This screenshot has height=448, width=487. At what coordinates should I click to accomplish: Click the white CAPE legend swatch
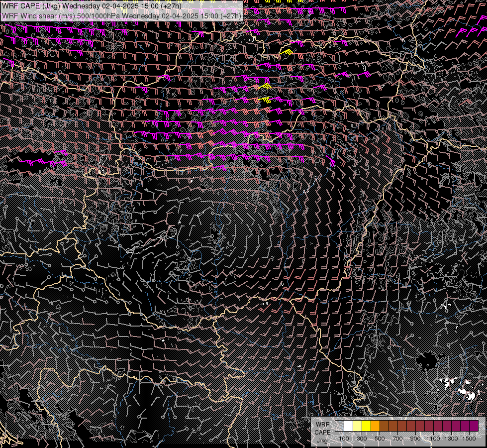point(349,426)
